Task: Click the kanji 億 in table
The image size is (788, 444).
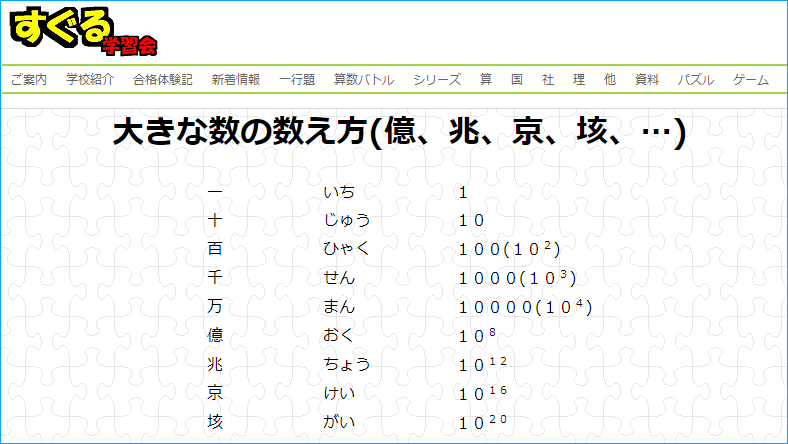Action: [215, 334]
